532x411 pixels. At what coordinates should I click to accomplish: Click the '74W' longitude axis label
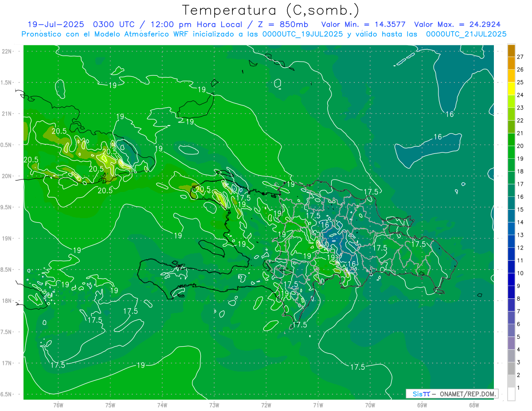click(162, 405)
